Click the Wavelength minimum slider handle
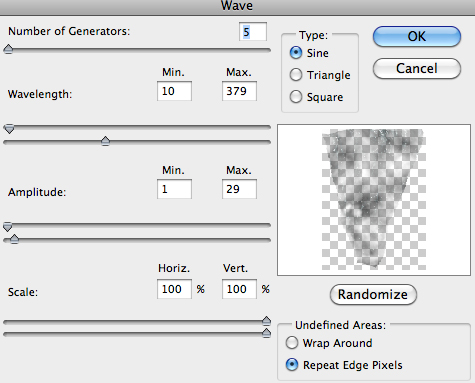 click(9, 129)
